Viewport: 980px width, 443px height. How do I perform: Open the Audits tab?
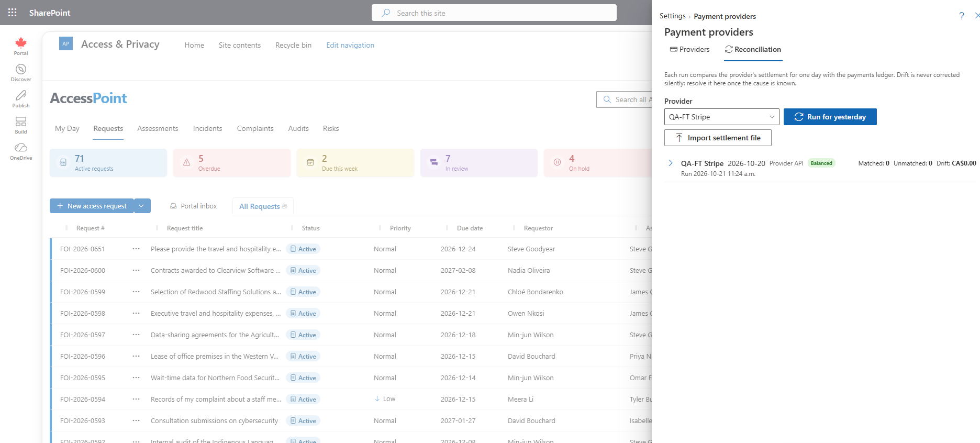pos(298,128)
